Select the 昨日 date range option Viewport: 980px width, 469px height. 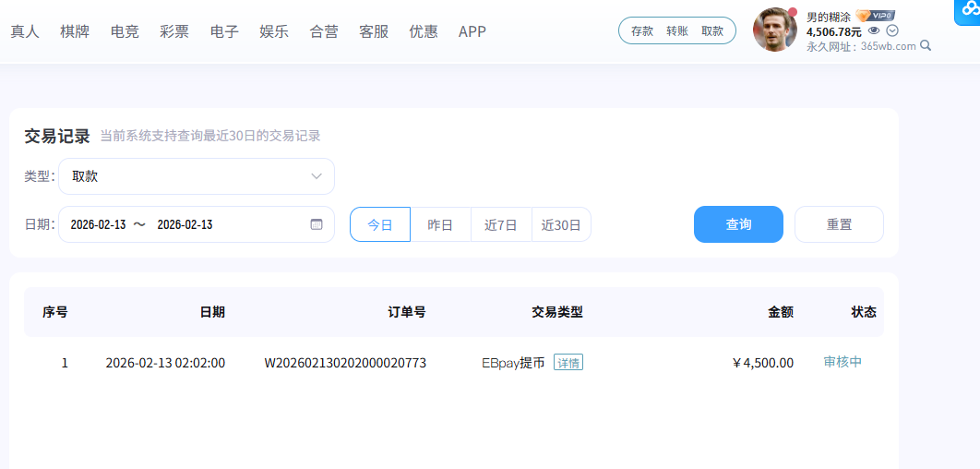[x=440, y=224]
